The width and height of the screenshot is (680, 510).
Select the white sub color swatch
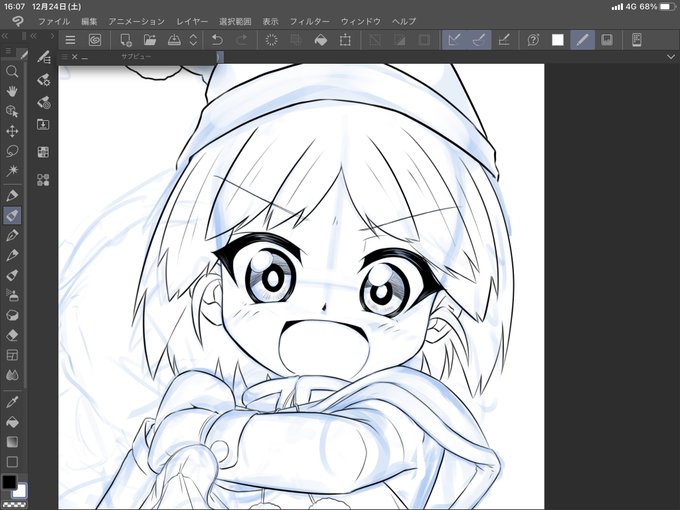point(20,492)
